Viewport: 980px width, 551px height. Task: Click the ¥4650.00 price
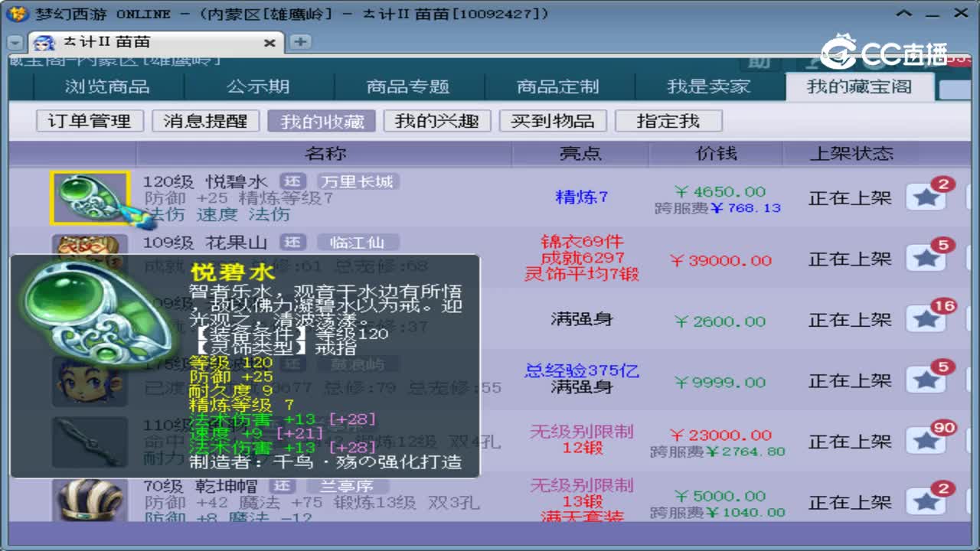point(720,191)
